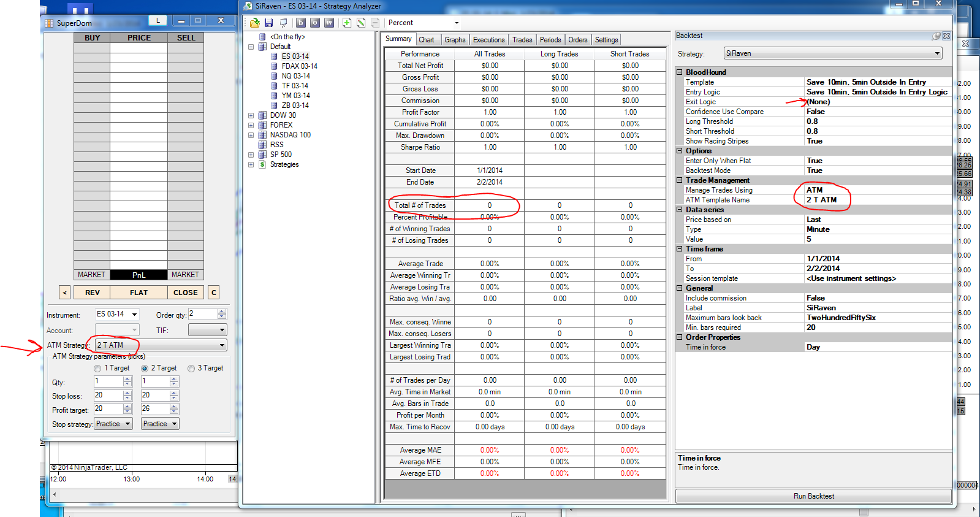Click the blue floppy disk save icon
980x517 pixels.
click(x=268, y=23)
